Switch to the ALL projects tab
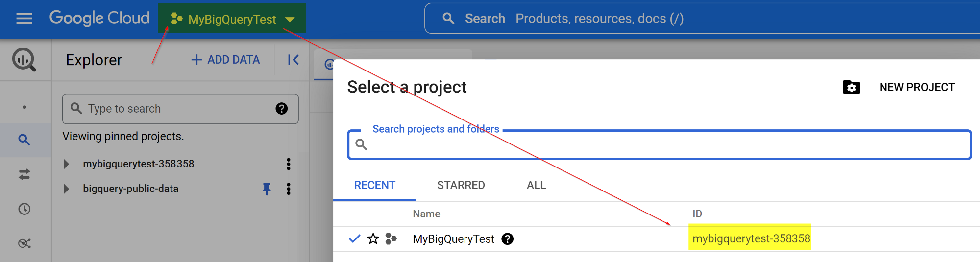Viewport: 980px width, 262px height. (536, 185)
